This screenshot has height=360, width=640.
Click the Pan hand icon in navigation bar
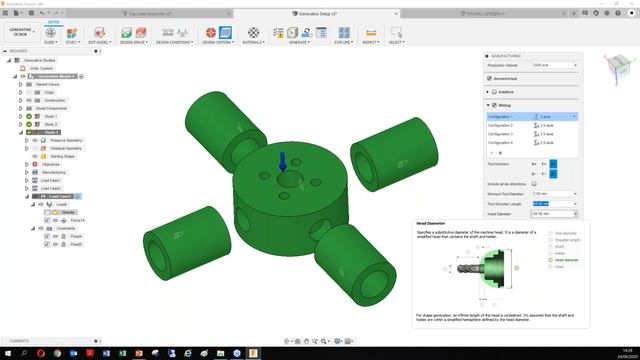307,341
